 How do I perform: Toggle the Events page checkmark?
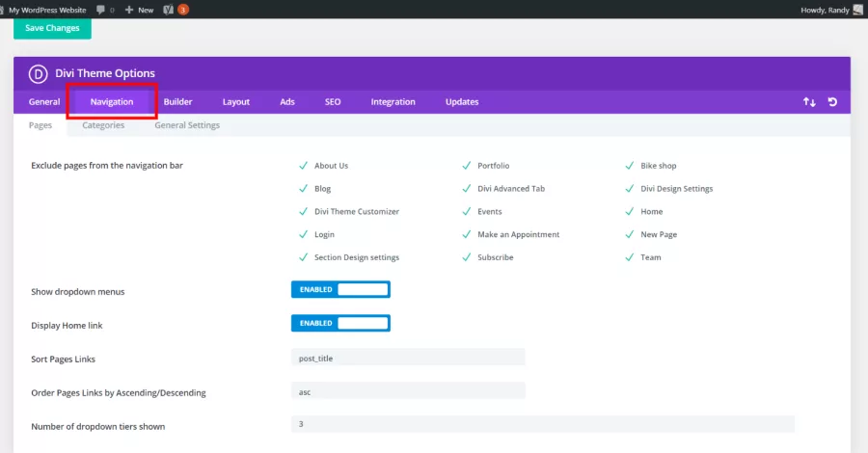click(466, 211)
